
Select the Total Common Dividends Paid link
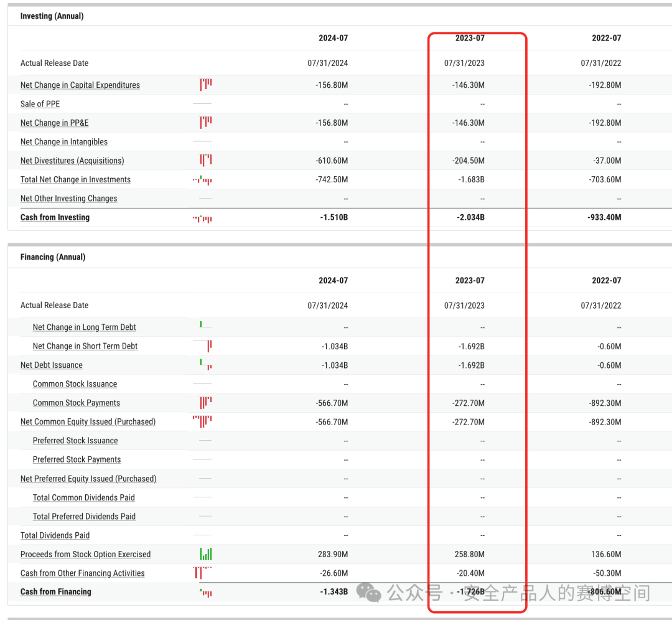(84, 497)
